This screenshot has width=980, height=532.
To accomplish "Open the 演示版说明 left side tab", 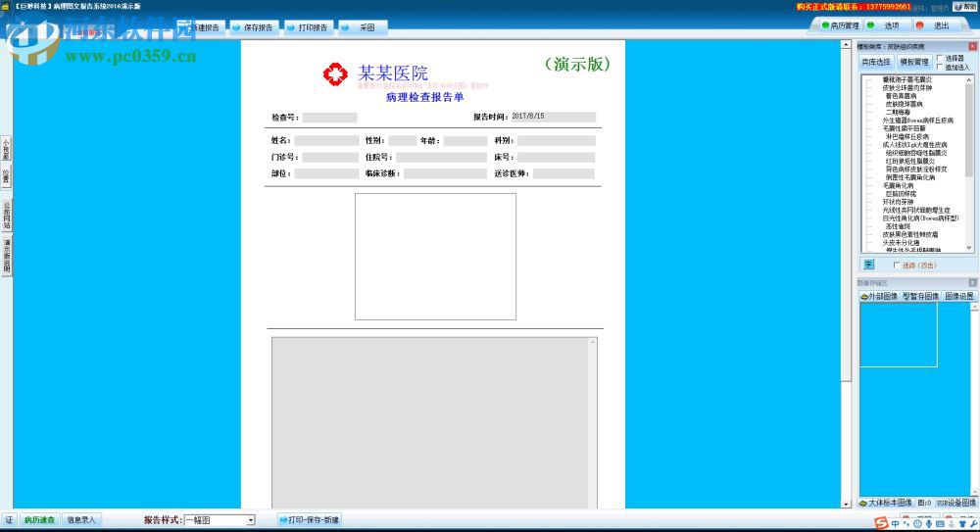I will tap(6, 255).
